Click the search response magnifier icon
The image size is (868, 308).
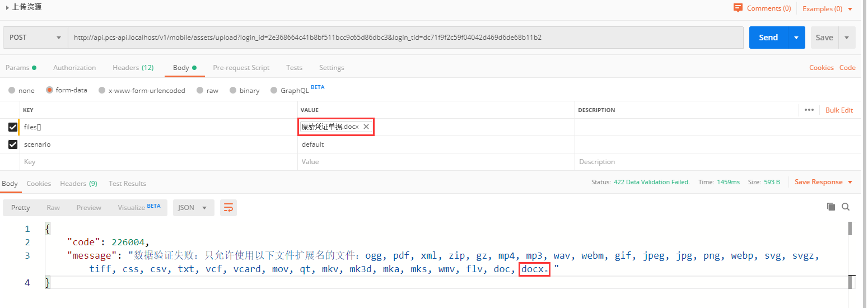[x=846, y=207]
